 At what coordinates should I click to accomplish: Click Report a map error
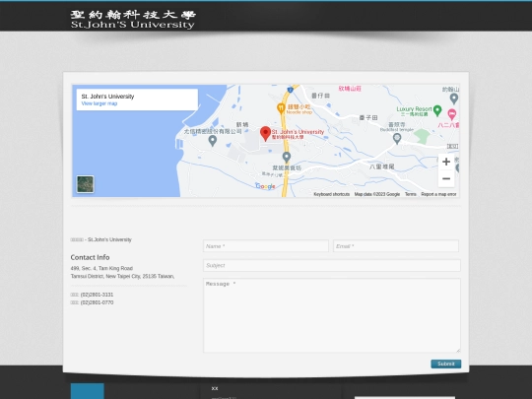click(438, 194)
